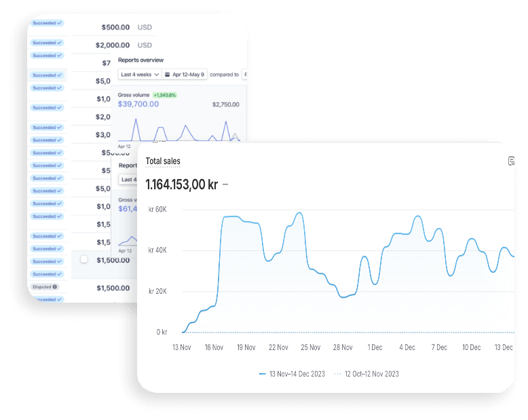Click the dotted legend marker for 12 Oct–12 Nov
This screenshot has width=528, height=420.
tap(337, 374)
